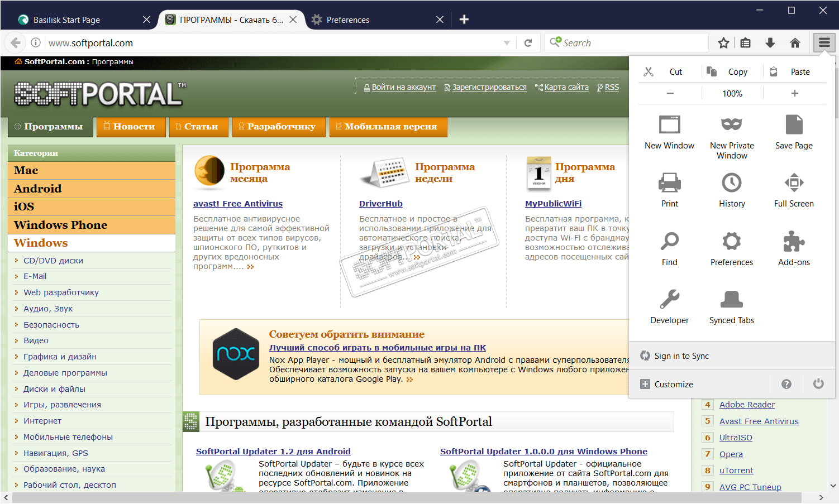Click the Войти на аккаунт link
This screenshot has height=504, width=839.
click(x=403, y=87)
